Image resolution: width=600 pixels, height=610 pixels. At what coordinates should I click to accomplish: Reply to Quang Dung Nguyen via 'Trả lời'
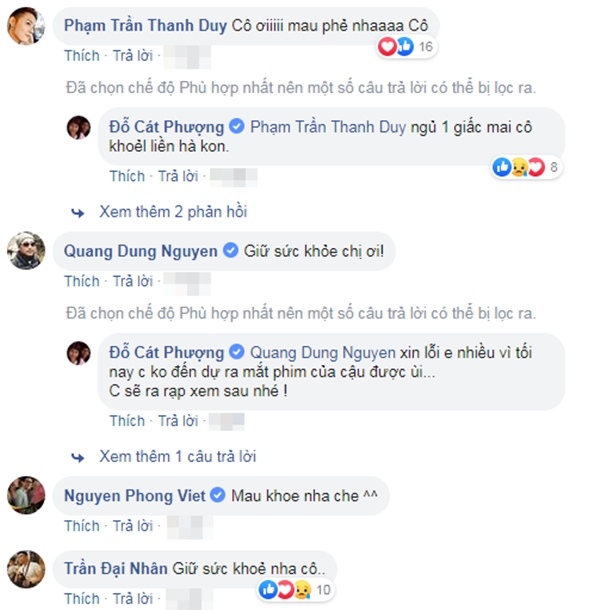coord(132,281)
